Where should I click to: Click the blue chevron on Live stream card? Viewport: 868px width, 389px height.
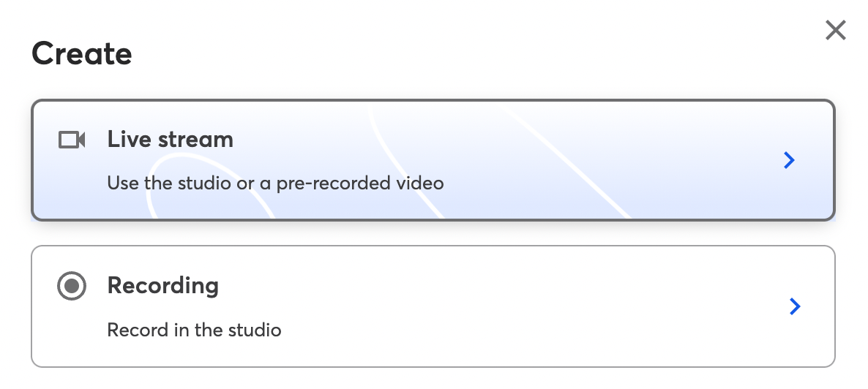pos(790,160)
